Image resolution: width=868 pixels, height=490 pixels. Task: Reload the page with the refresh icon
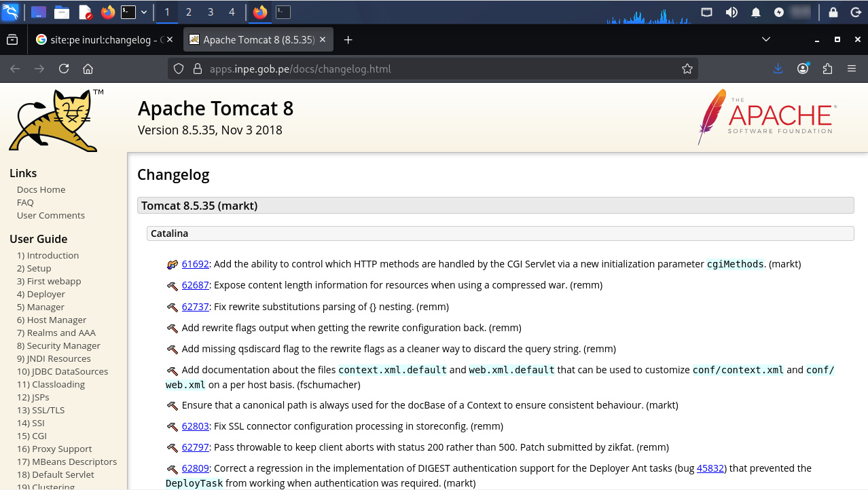(x=64, y=69)
